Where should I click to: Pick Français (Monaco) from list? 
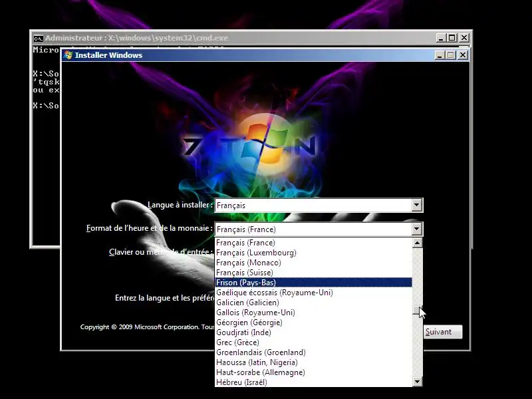tap(313, 263)
